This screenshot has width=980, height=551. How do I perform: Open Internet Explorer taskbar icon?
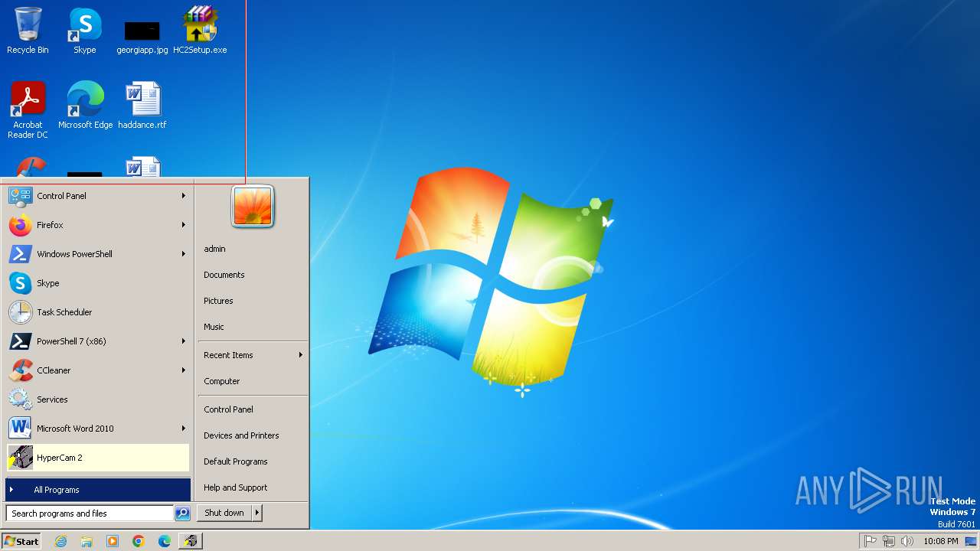pos(60,541)
